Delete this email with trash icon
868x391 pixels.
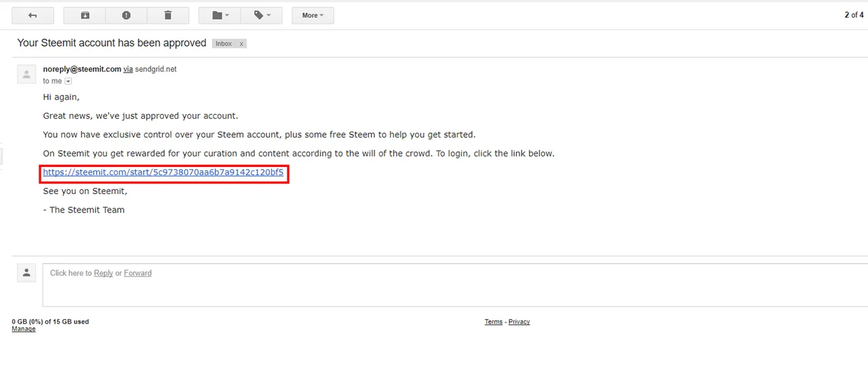168,15
